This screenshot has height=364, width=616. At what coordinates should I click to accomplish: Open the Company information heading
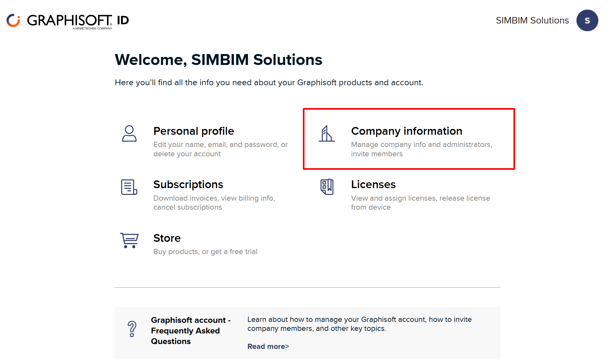pyautogui.click(x=406, y=131)
